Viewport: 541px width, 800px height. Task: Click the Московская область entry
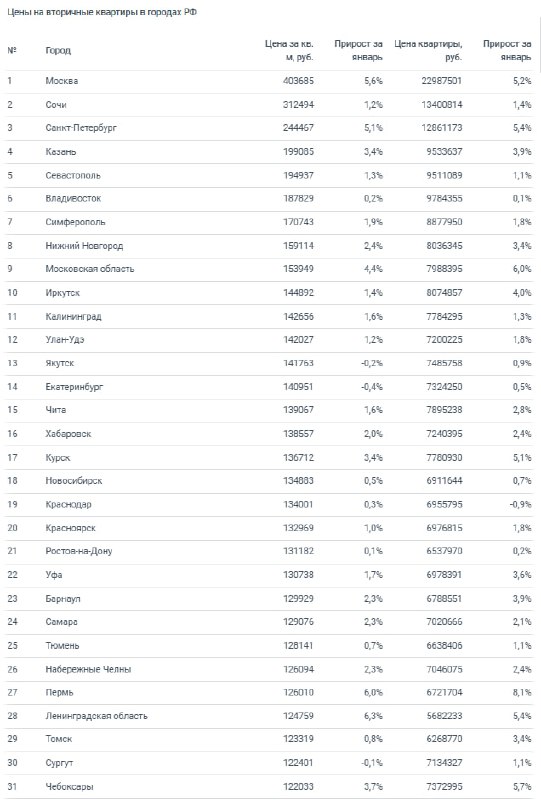[x=89, y=268]
